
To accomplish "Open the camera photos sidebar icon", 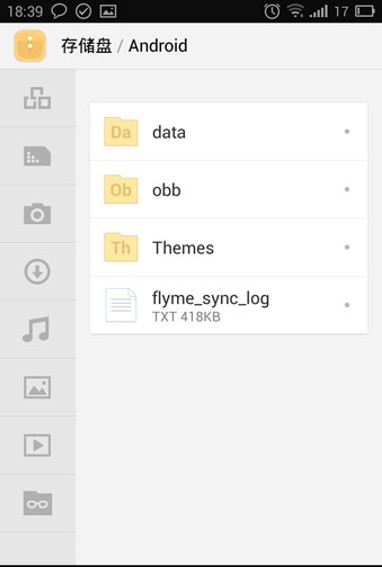I will pos(37,214).
